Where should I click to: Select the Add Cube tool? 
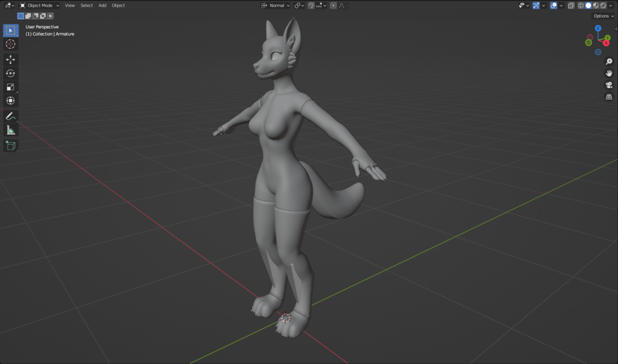(x=10, y=145)
